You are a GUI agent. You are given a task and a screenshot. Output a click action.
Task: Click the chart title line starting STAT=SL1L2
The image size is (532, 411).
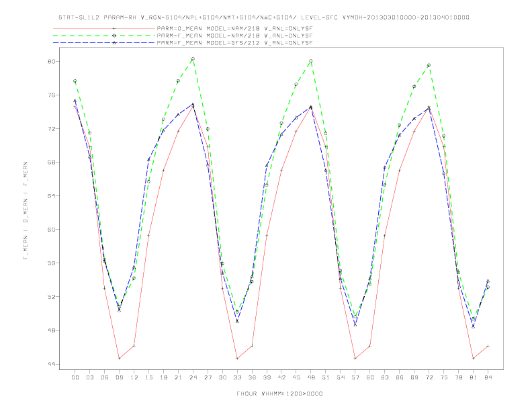264,17
